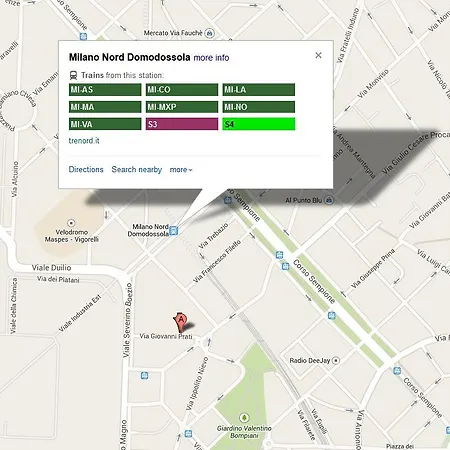Click the Directions link
Image resolution: width=450 pixels, height=450 pixels.
tap(86, 169)
